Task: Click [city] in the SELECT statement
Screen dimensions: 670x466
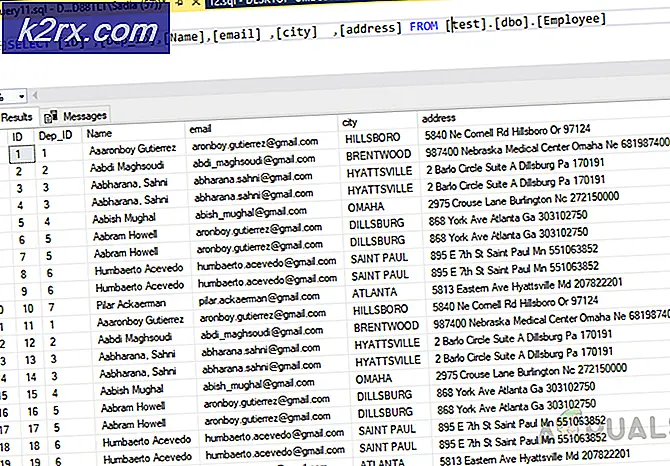Action: 296,32
